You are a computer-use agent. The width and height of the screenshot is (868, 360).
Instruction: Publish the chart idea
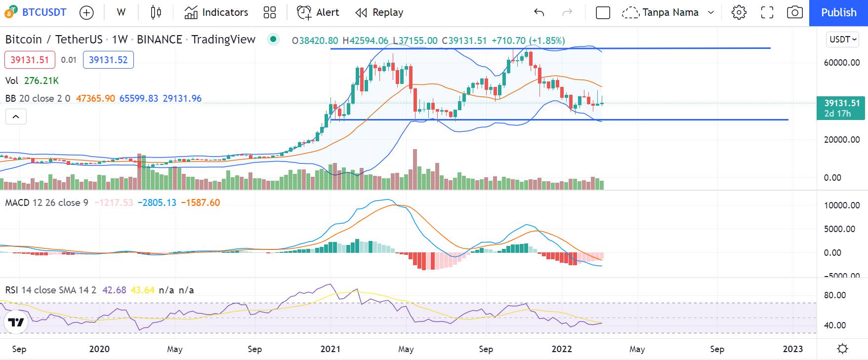(838, 13)
